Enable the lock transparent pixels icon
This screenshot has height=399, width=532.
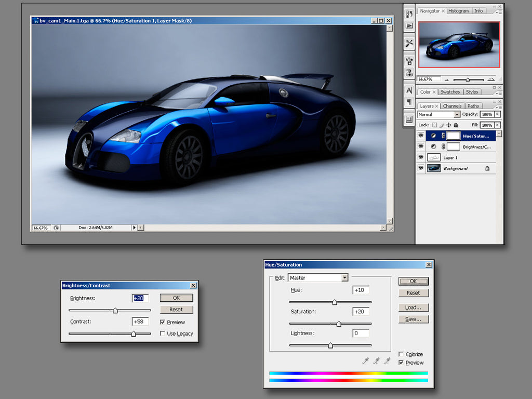pyautogui.click(x=434, y=125)
